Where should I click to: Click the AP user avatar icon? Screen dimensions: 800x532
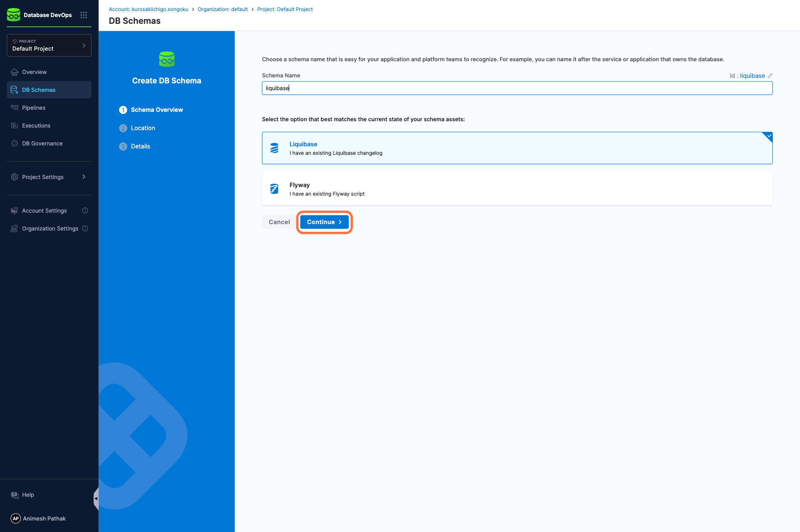pyautogui.click(x=16, y=518)
